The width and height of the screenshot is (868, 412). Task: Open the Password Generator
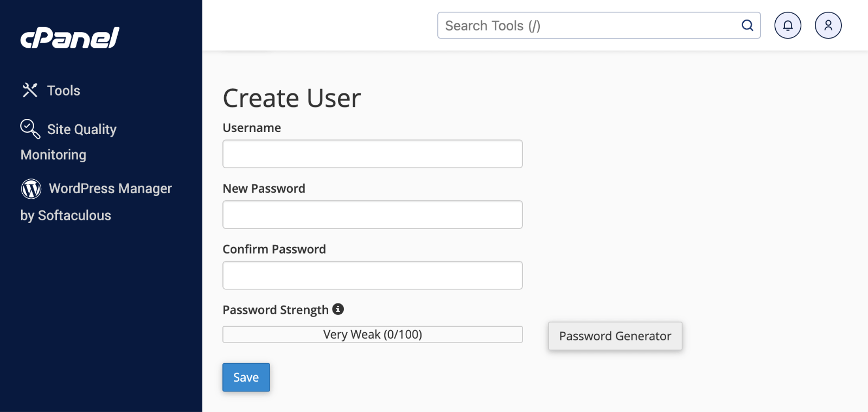click(x=615, y=336)
